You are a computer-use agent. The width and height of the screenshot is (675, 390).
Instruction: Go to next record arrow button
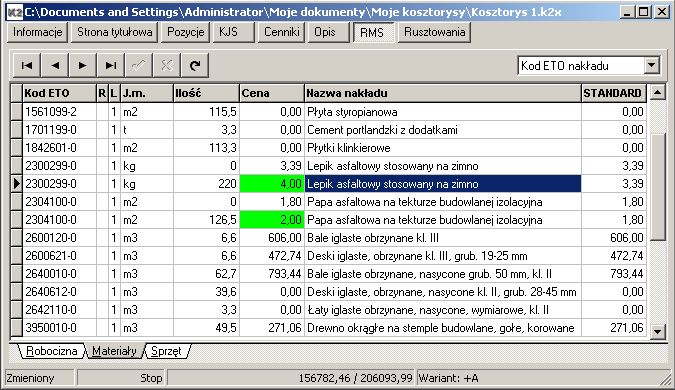coord(83,65)
